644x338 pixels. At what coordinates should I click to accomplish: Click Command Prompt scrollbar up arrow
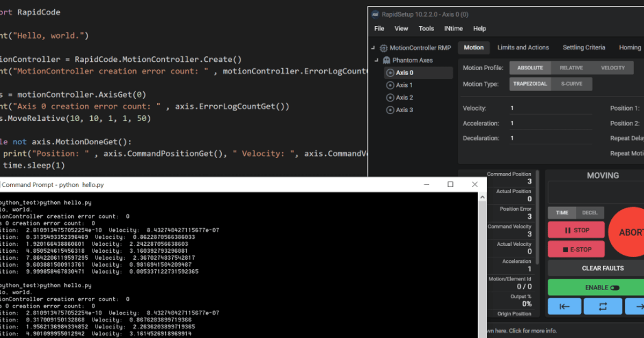(x=483, y=197)
